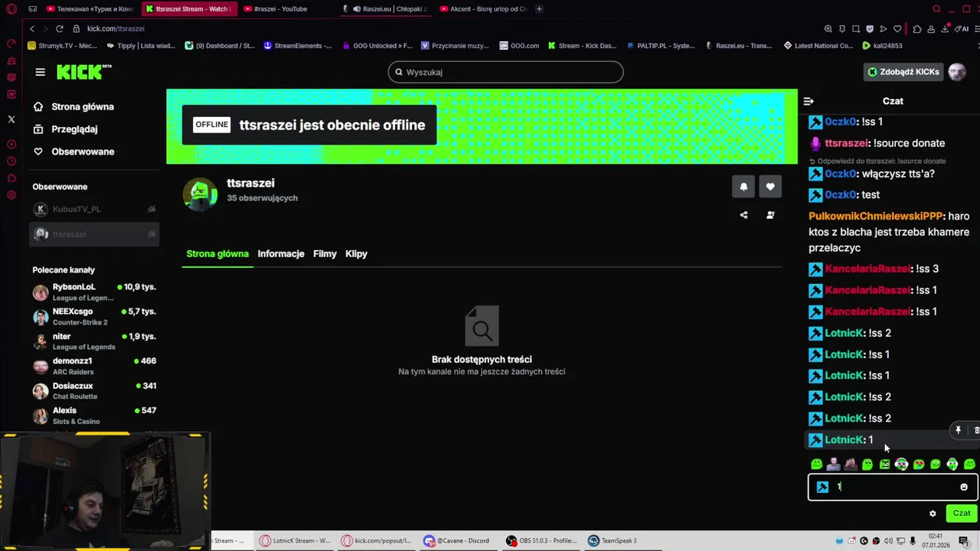This screenshot has height=551, width=980.
Task: Insert the green headphones emote with pink eyes
Action: [901, 465]
